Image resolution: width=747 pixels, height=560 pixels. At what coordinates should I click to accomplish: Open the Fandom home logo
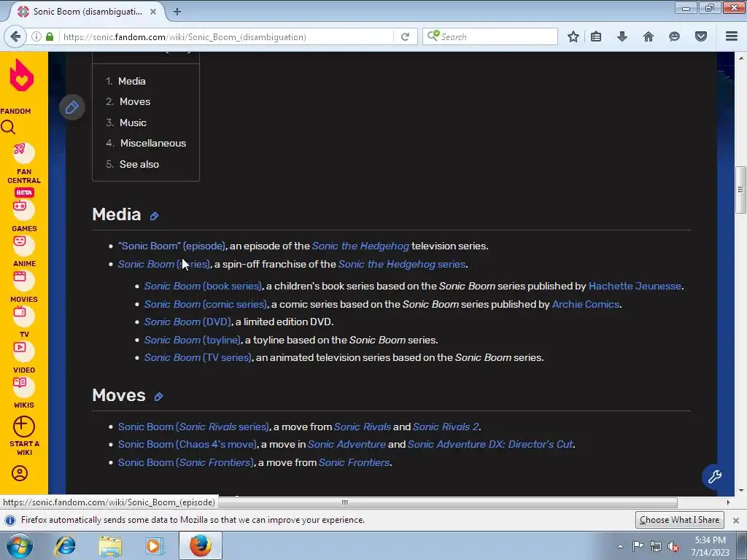[x=22, y=75]
